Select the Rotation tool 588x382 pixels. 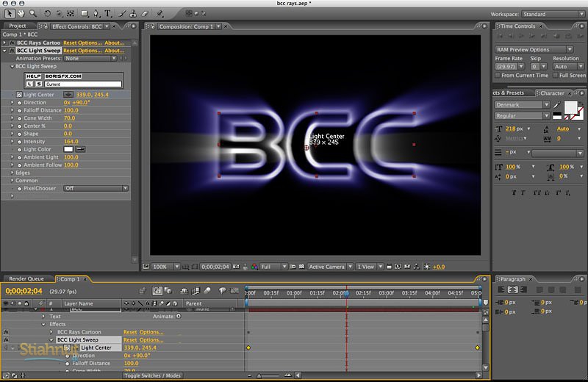pyautogui.click(x=47, y=13)
